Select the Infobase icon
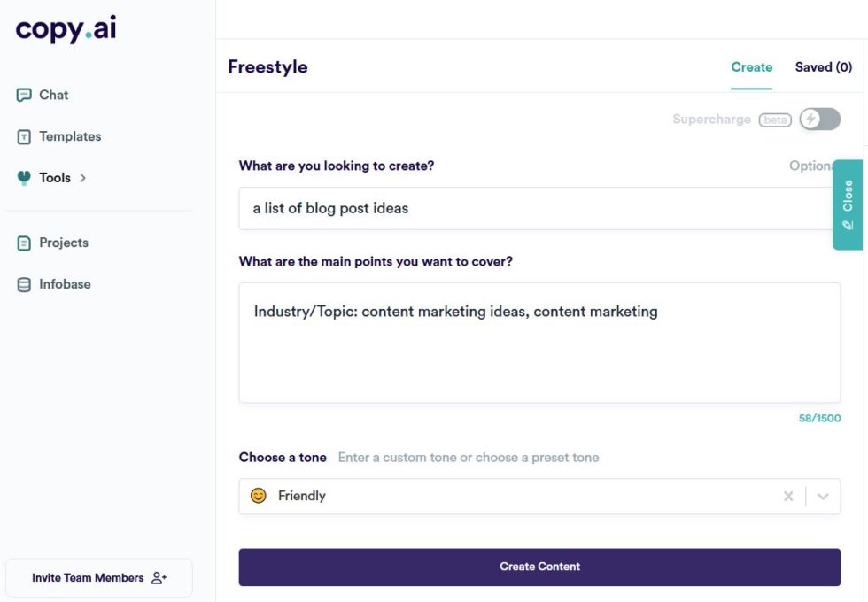 [22, 284]
